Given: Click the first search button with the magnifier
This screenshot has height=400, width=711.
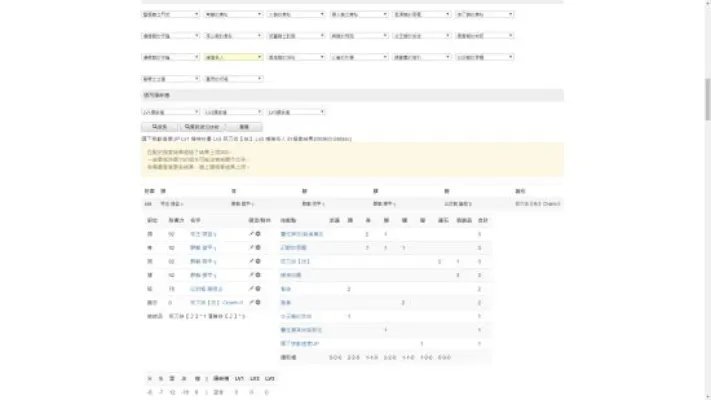Looking at the screenshot, I should pyautogui.click(x=158, y=127).
